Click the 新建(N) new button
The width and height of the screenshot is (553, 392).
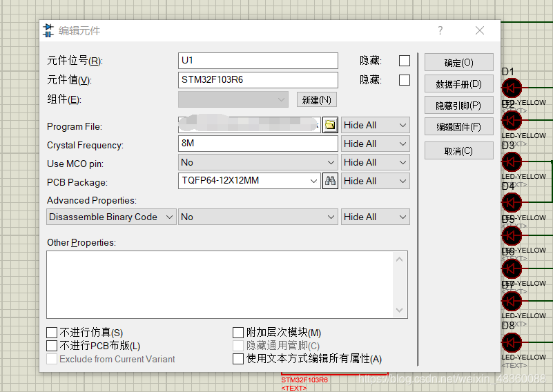coord(317,100)
